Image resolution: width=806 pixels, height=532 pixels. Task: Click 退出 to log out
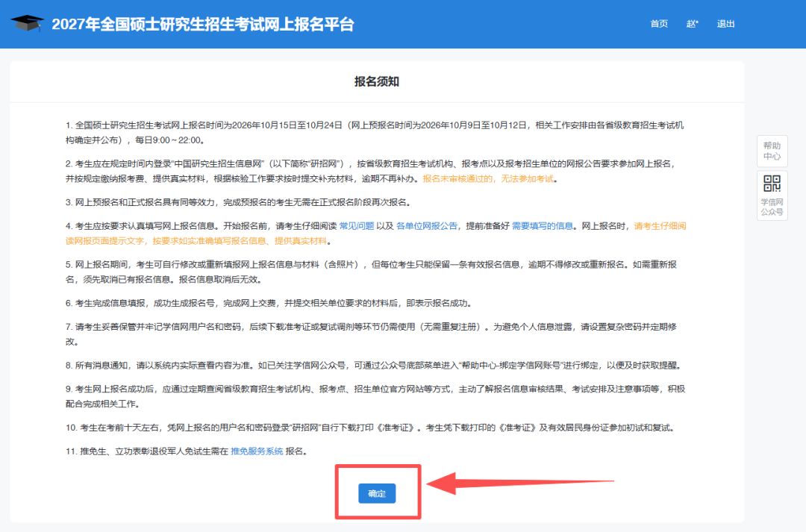(x=726, y=24)
